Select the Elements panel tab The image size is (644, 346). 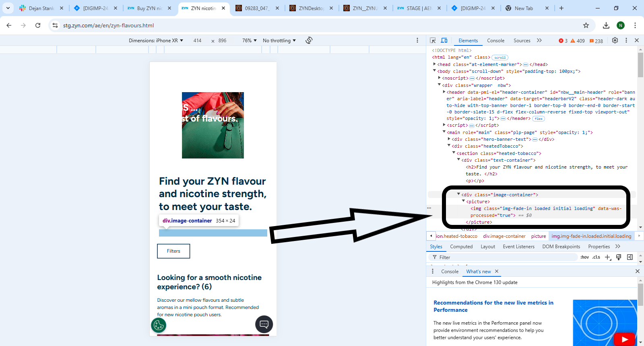pos(468,41)
